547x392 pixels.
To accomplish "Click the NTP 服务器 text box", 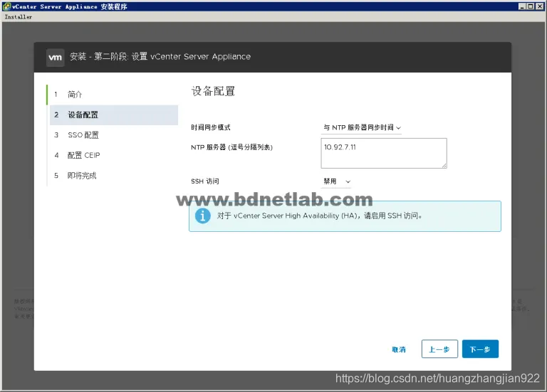I will (384, 154).
